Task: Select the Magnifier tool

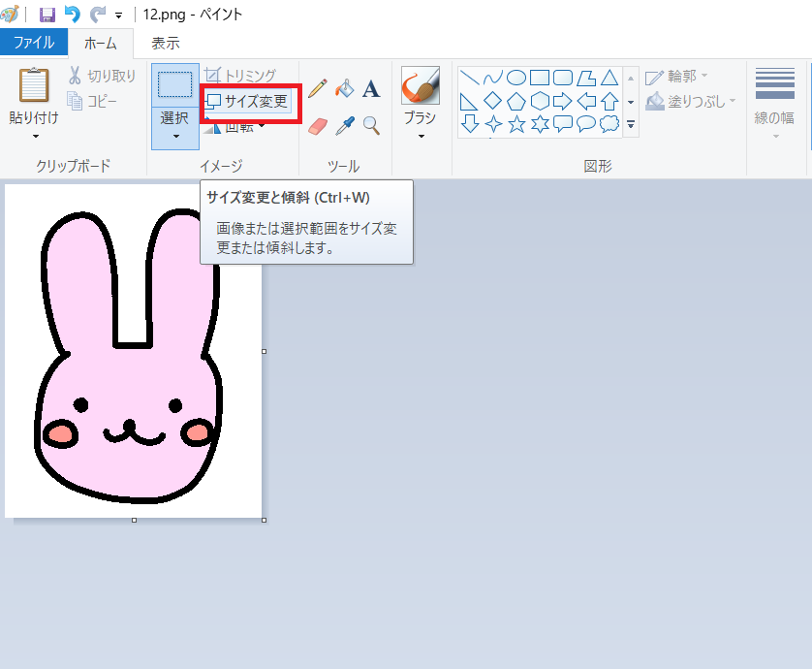Action: pyautogui.click(x=371, y=126)
